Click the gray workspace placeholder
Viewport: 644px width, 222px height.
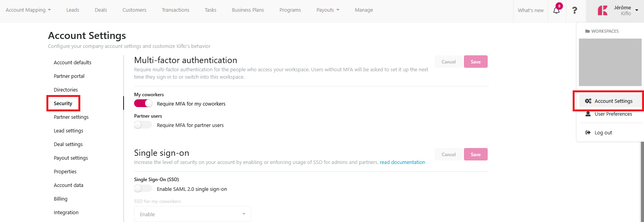point(610,62)
